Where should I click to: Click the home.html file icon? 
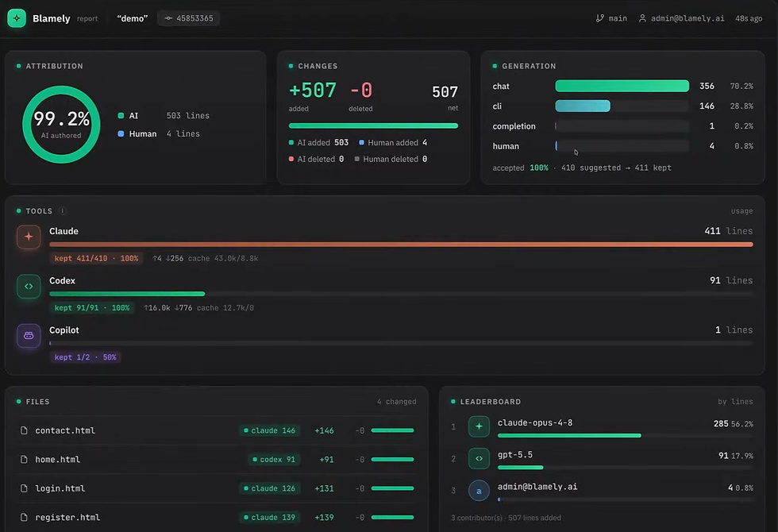click(24, 460)
